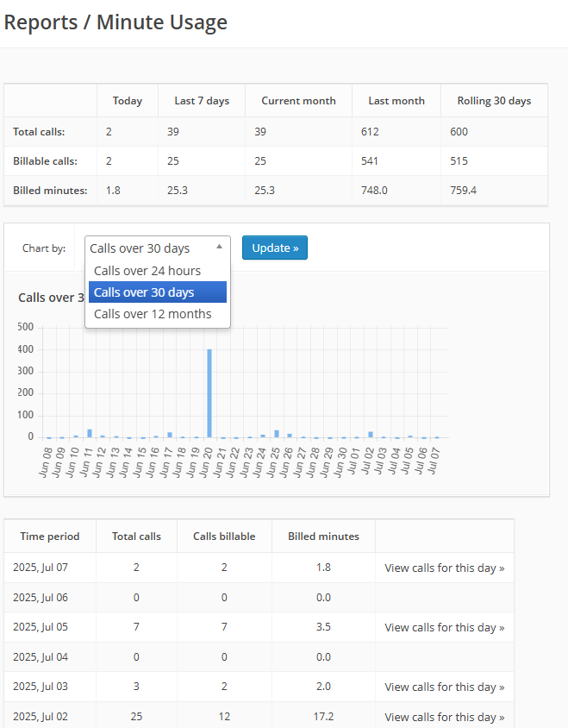Screen dimensions: 568x728
Task: Click the Last 7 days column header
Action: (x=202, y=101)
